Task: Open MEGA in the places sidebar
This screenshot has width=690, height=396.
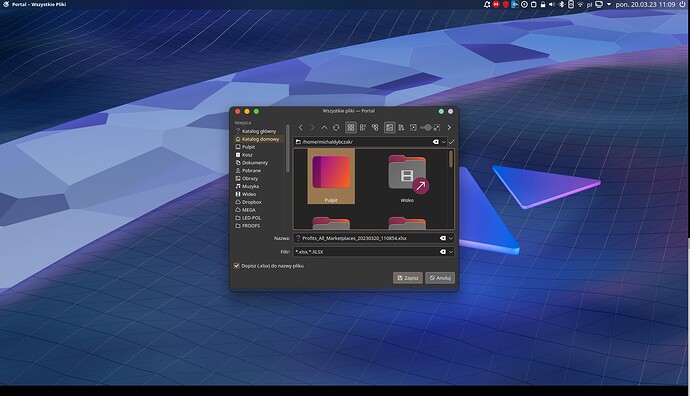Action: pyautogui.click(x=259, y=210)
